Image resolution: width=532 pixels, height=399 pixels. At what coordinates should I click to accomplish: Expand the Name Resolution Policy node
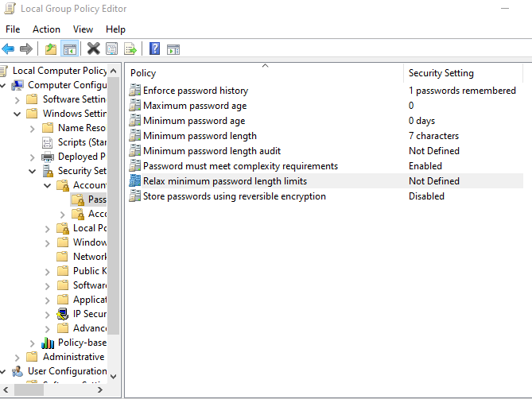pyautogui.click(x=33, y=129)
